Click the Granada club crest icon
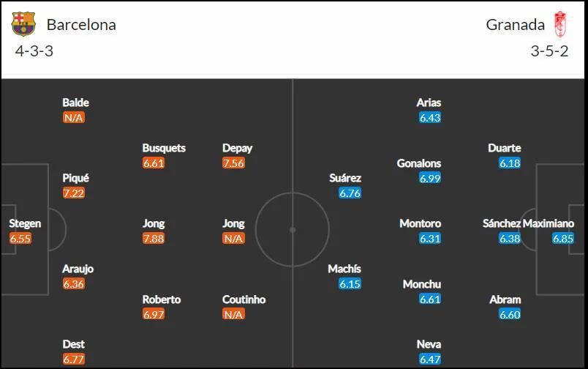Screen dimensions: 588x369 [560, 24]
